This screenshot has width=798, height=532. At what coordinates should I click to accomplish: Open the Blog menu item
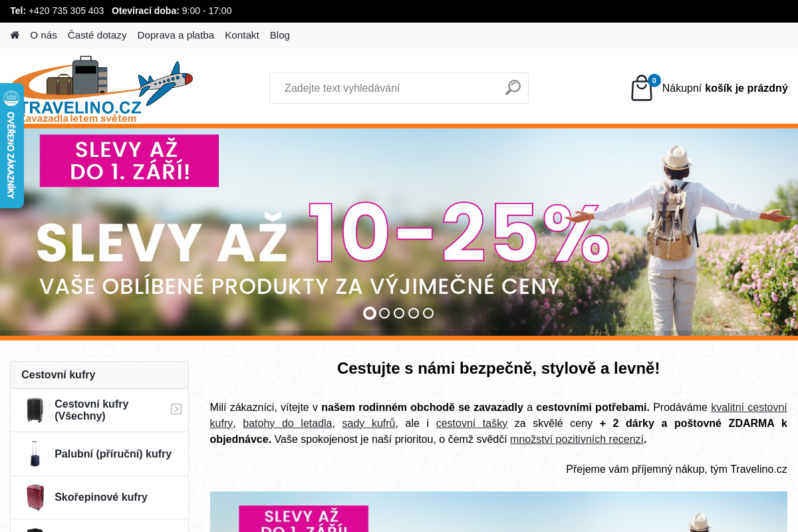click(280, 35)
